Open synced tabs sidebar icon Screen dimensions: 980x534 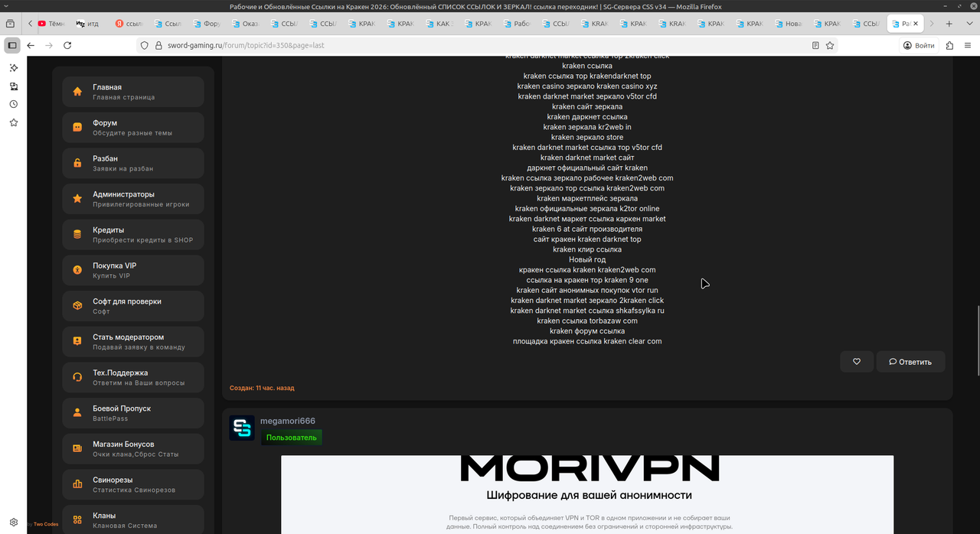point(13,86)
